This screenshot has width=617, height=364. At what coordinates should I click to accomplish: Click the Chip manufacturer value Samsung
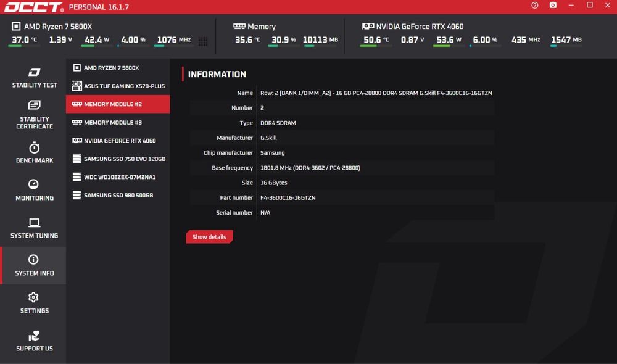(272, 152)
